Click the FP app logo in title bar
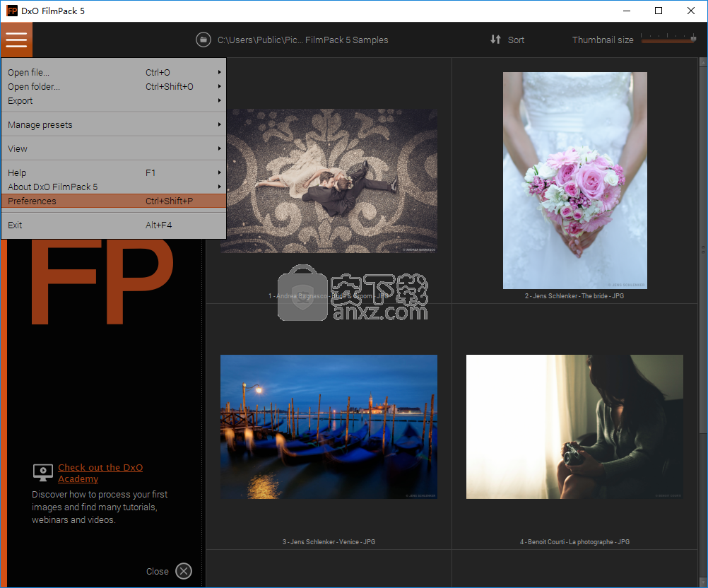This screenshot has height=588, width=708. [12, 11]
